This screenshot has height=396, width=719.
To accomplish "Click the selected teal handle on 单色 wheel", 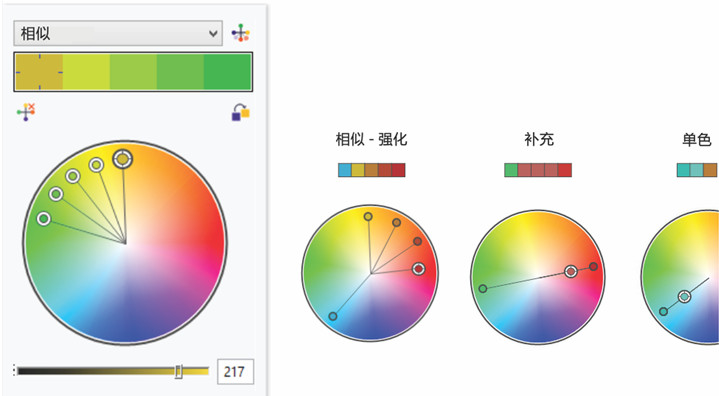I will [684, 297].
